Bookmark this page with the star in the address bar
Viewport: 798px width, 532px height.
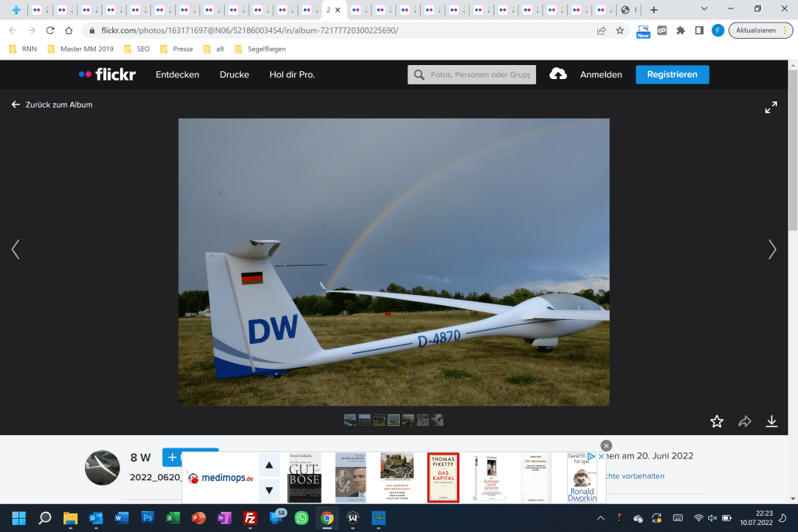620,30
